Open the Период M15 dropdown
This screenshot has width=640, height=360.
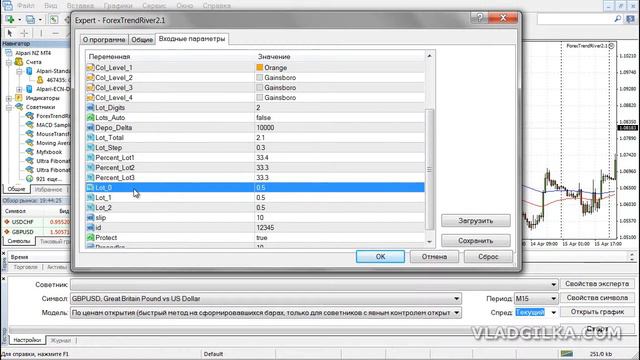(x=553, y=298)
